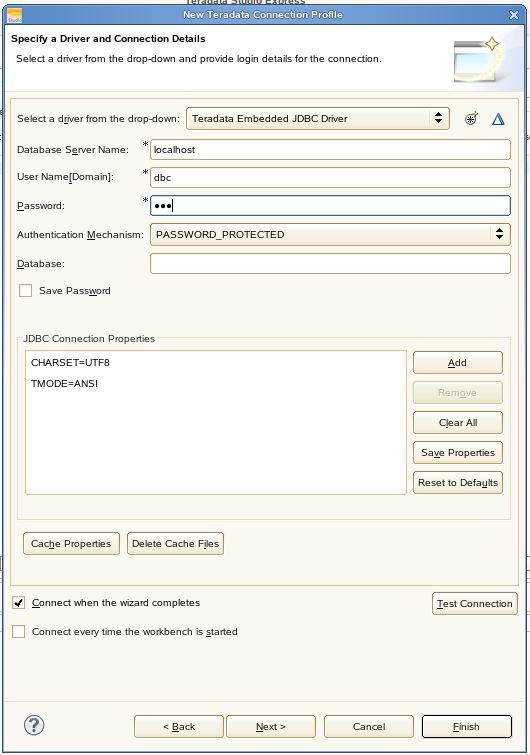Click the User Name field containing dbc
The width and height of the screenshot is (530, 755).
coord(330,177)
